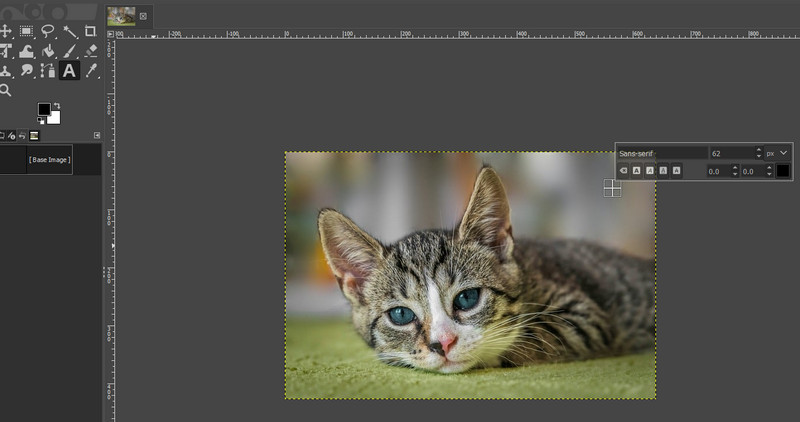
Task: Select the Color Picker eyedropper tool
Action: point(91,70)
